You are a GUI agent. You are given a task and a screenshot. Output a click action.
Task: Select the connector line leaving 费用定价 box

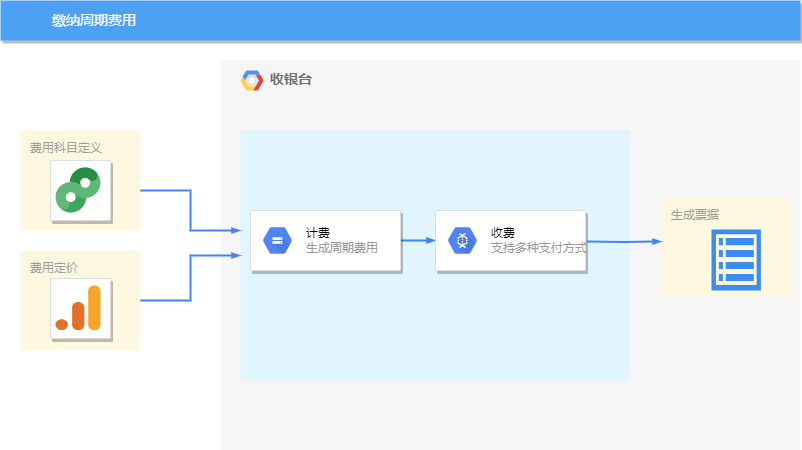pyautogui.click(x=189, y=278)
